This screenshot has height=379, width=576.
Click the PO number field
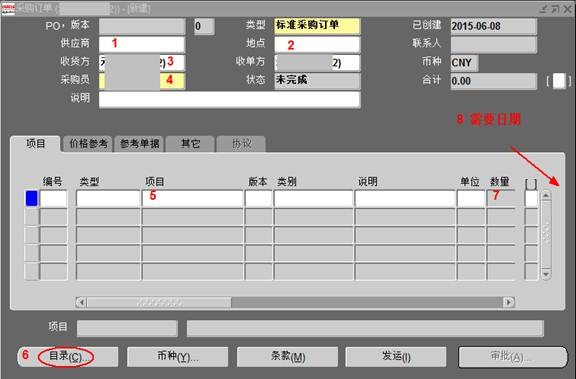[x=142, y=26]
